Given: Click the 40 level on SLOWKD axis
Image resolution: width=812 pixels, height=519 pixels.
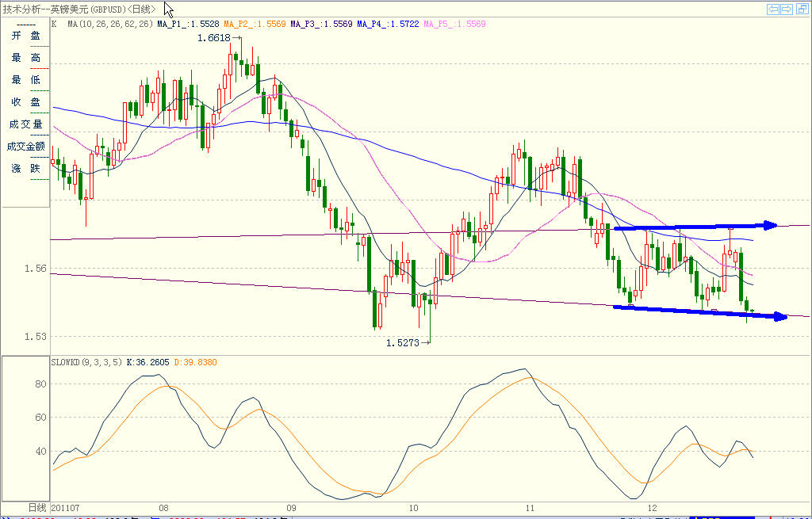Looking at the screenshot, I should point(40,451).
